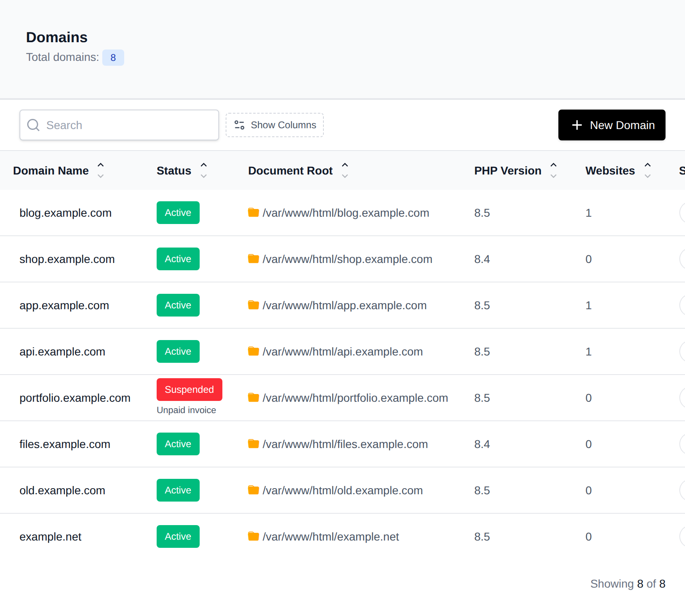Screen dimensions: 685x616
Task: Click Active badge for old.example.com
Action: [178, 490]
